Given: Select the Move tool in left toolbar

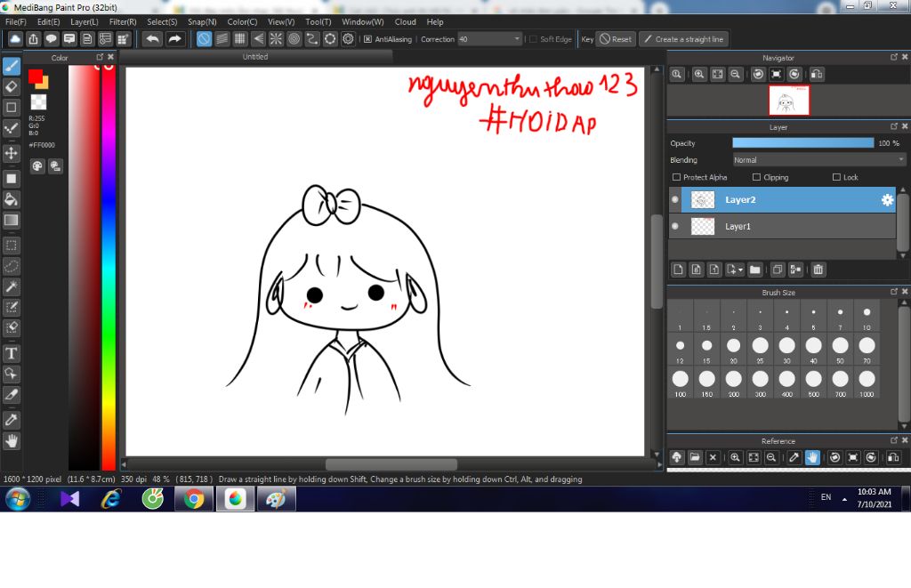Looking at the screenshot, I should pos(12,153).
